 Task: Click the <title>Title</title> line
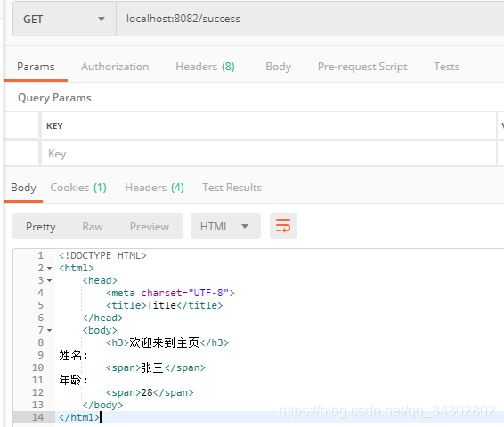click(164, 305)
